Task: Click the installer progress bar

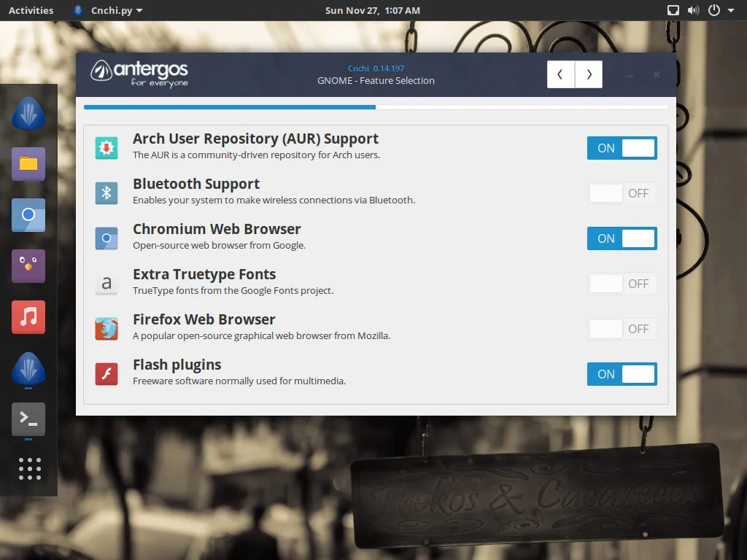Action: (376, 107)
